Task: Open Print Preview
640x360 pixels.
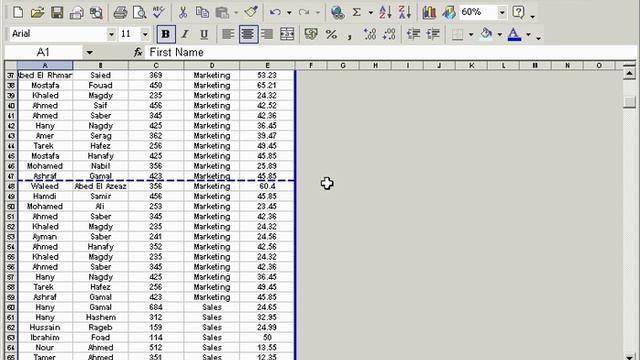Action: point(139,13)
